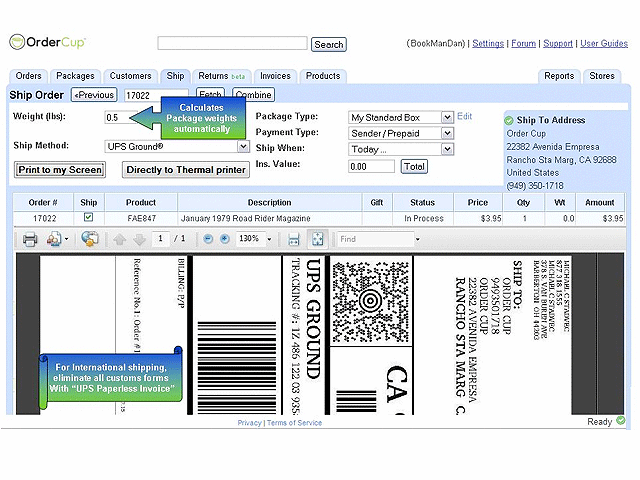Viewport: 640px width, 480px height.
Task: Zoom in with the plus icon
Action: click(224, 239)
